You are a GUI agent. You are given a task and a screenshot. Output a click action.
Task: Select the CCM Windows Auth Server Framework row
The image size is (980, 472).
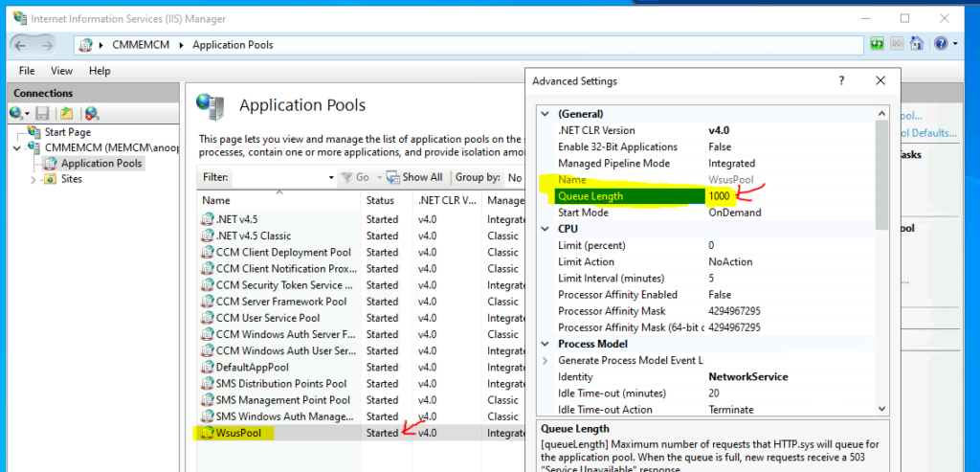pyautogui.click(x=361, y=334)
